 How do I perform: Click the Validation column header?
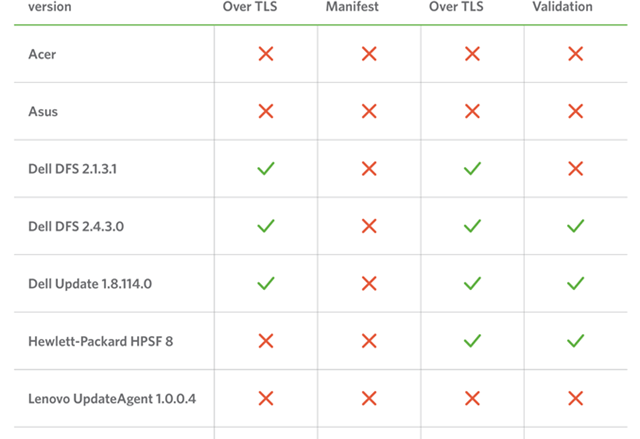pos(562,7)
